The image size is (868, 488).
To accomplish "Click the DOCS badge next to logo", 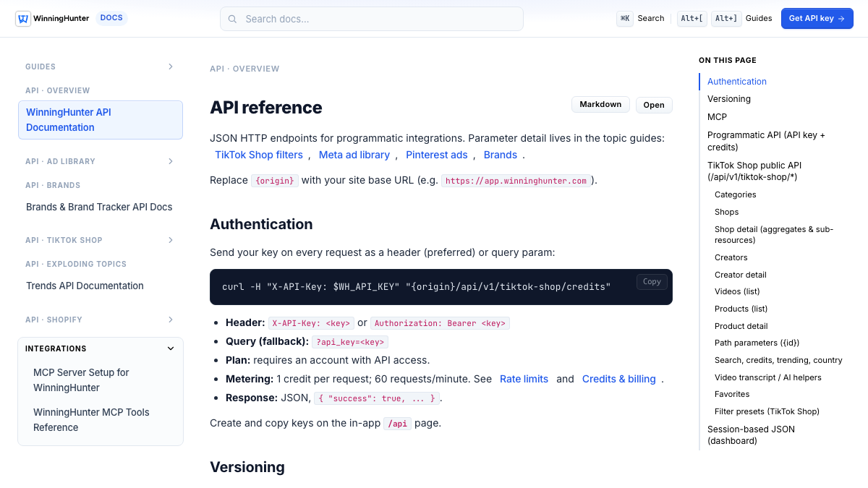I will pyautogui.click(x=111, y=18).
